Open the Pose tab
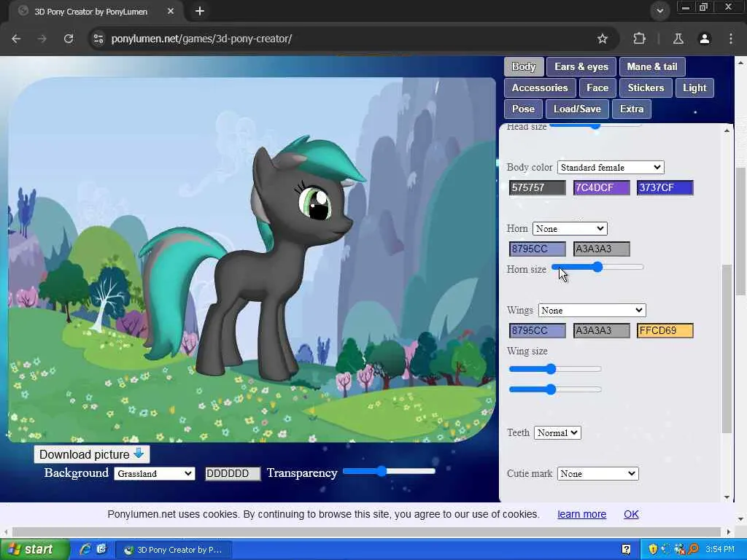 pyautogui.click(x=523, y=109)
